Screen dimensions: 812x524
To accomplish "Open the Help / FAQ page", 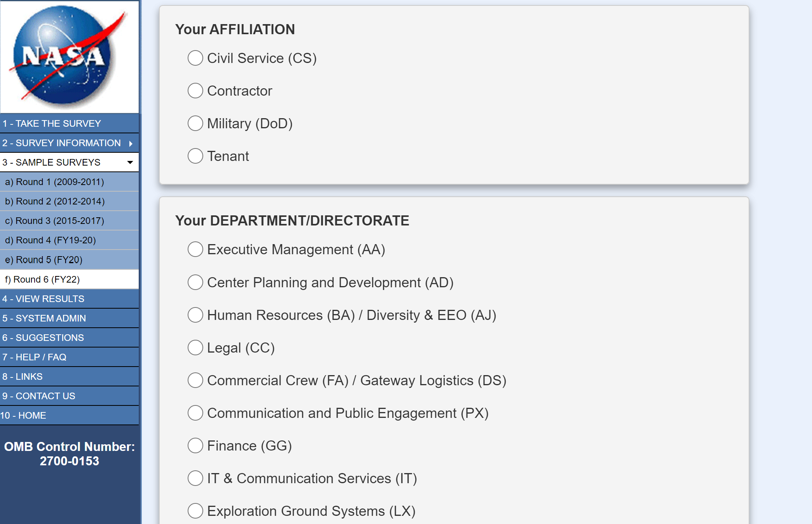I will point(34,357).
